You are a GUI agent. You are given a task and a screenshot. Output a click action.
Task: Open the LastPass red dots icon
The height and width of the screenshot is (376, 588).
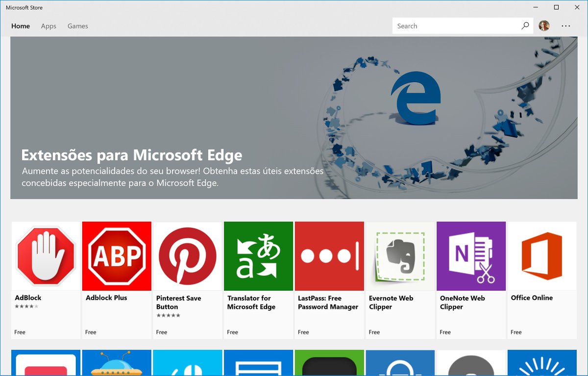(329, 256)
